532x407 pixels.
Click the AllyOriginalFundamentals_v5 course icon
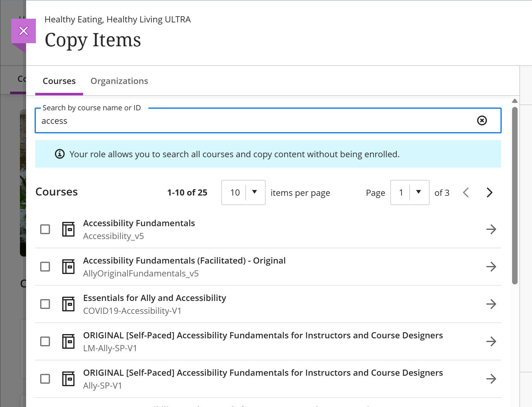tap(68, 267)
